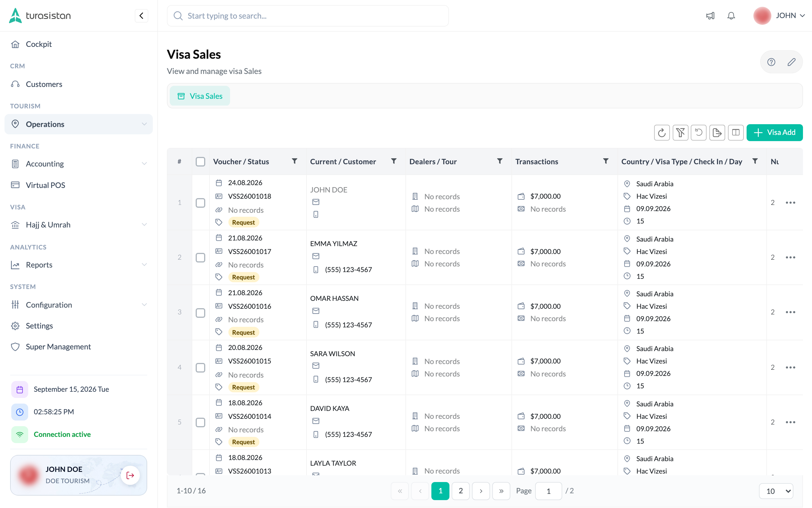Filter the Current / Customer column

click(x=394, y=161)
